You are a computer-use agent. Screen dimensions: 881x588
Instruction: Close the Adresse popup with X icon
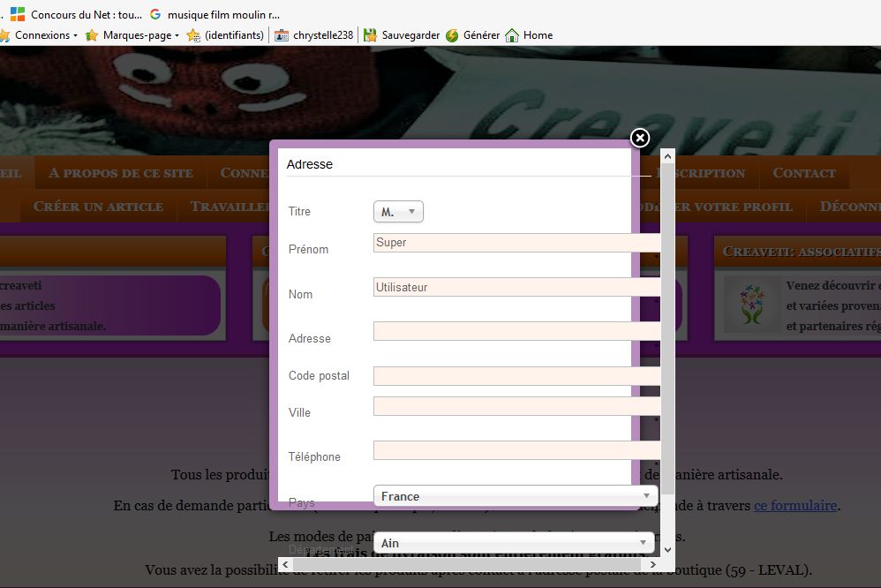click(x=640, y=138)
